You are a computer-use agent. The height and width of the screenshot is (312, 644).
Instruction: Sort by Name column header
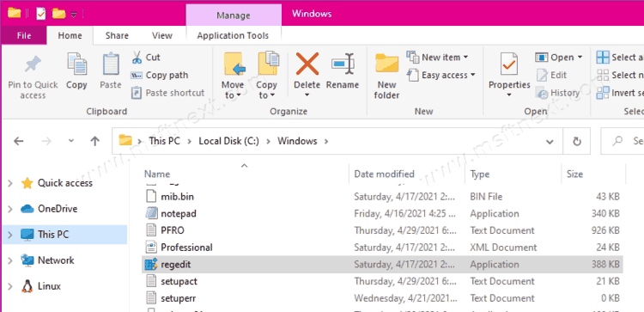157,174
